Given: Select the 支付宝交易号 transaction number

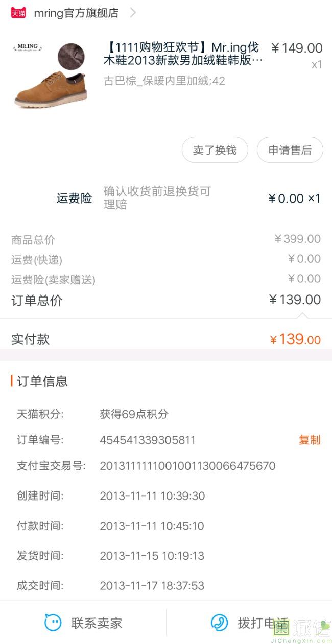Looking at the screenshot, I should (x=187, y=466).
